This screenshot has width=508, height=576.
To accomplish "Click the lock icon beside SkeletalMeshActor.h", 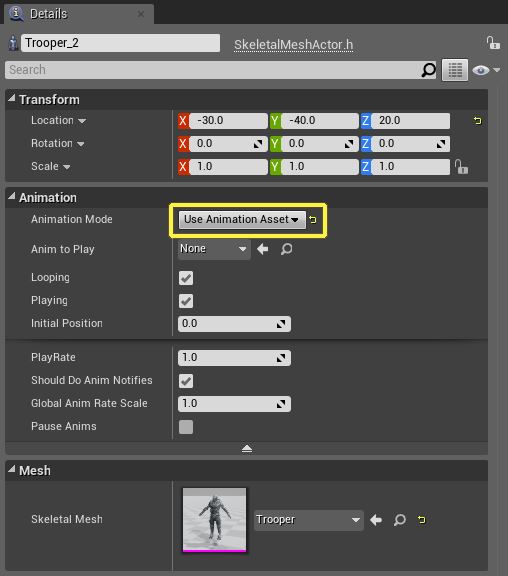I will 493,43.
